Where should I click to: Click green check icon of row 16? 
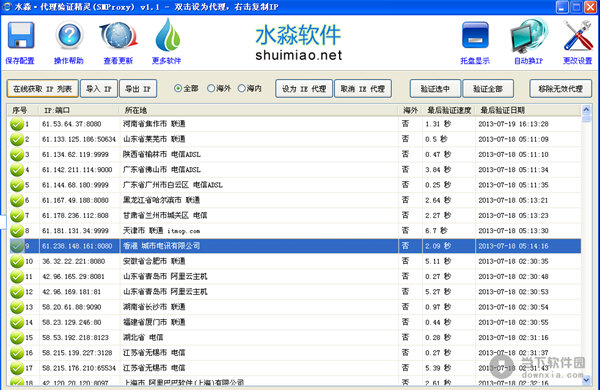(x=16, y=353)
